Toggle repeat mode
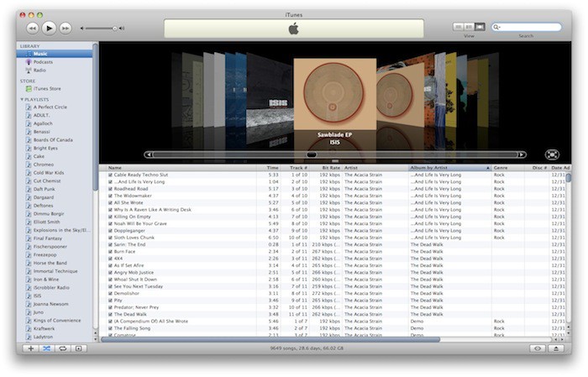The image size is (588, 377). click(x=63, y=348)
